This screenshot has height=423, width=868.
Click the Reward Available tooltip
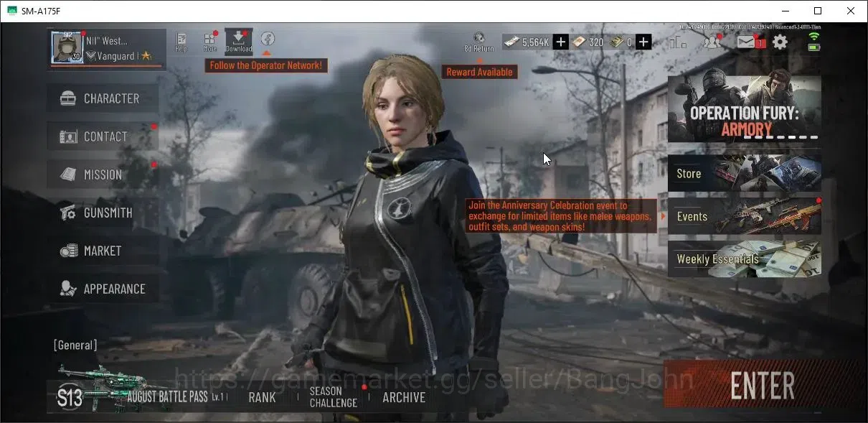479,72
